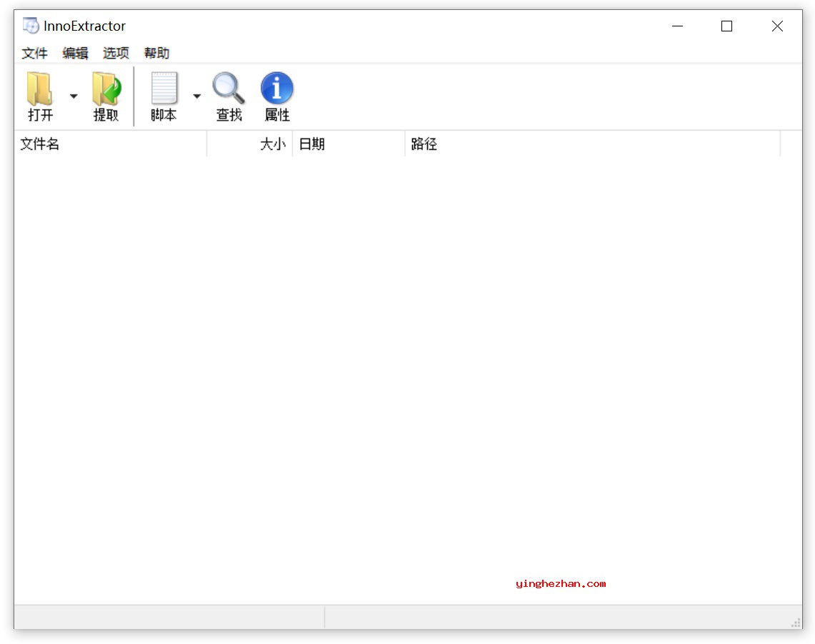This screenshot has height=644, width=815.
Task: Click the script notepad icon
Action: 164,87
